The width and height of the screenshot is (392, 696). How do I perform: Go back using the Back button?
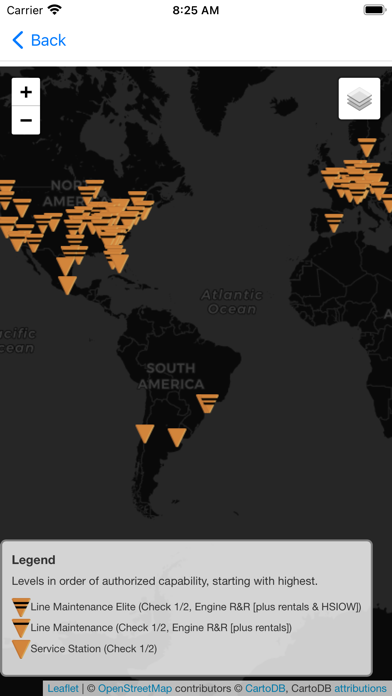coord(39,40)
